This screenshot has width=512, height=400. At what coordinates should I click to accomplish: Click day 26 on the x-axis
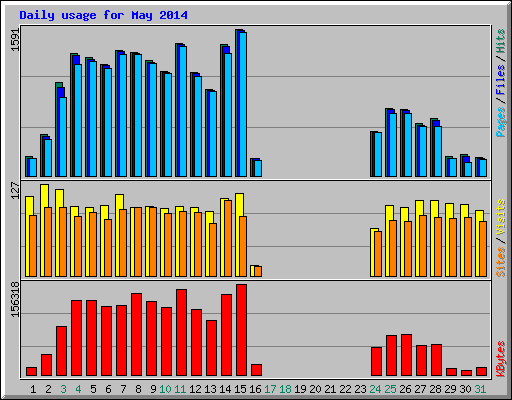coord(405,389)
